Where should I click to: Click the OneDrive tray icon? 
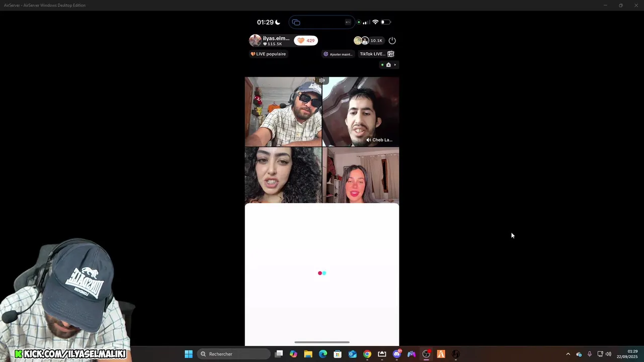pos(579,354)
